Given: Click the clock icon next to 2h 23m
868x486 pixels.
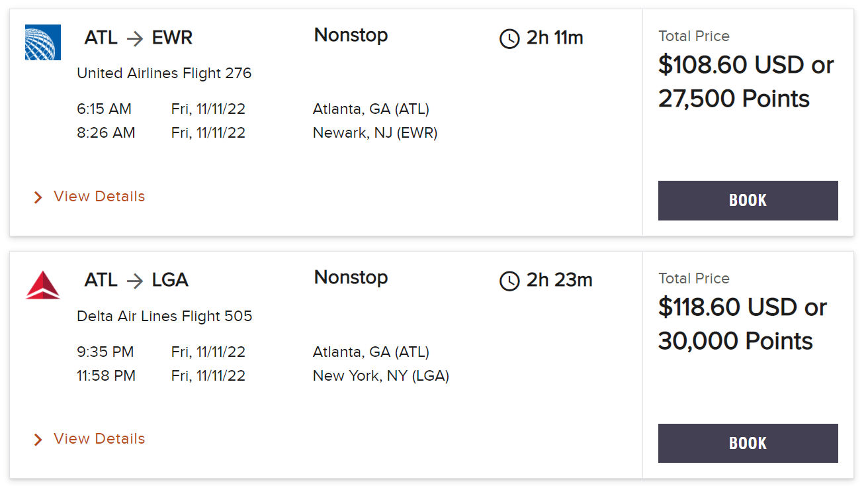Looking at the screenshot, I should coord(509,281).
